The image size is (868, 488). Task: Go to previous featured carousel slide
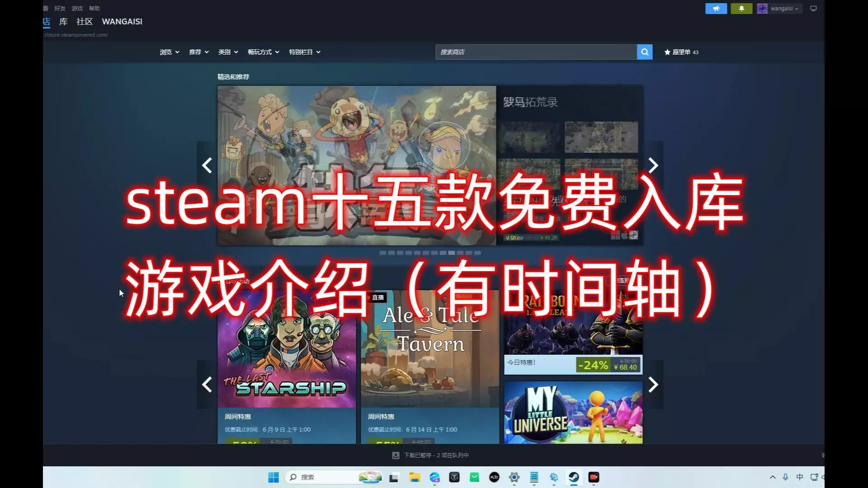click(207, 165)
